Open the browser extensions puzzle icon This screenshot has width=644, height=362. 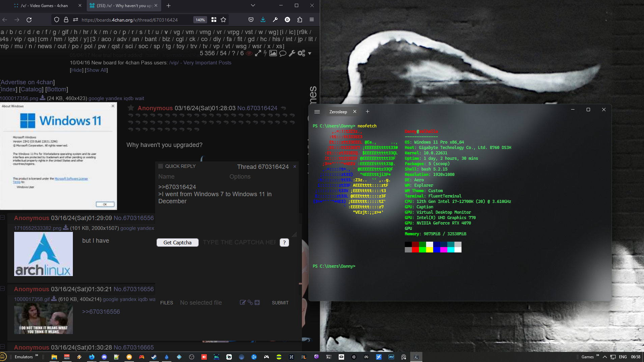point(300,20)
